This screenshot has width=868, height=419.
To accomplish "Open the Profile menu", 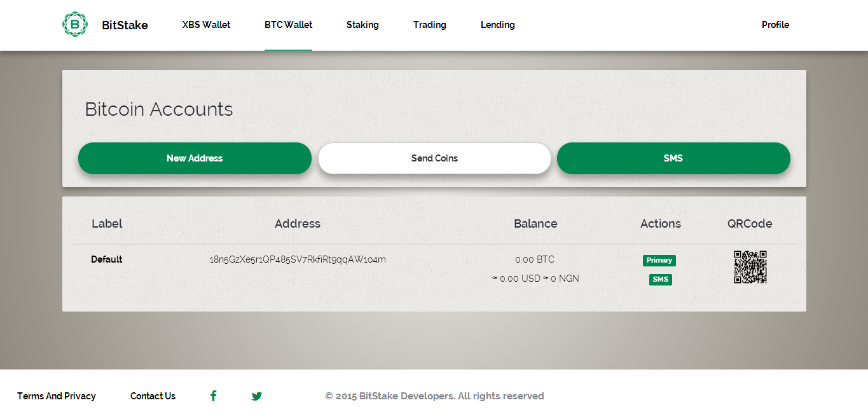I will point(776,25).
